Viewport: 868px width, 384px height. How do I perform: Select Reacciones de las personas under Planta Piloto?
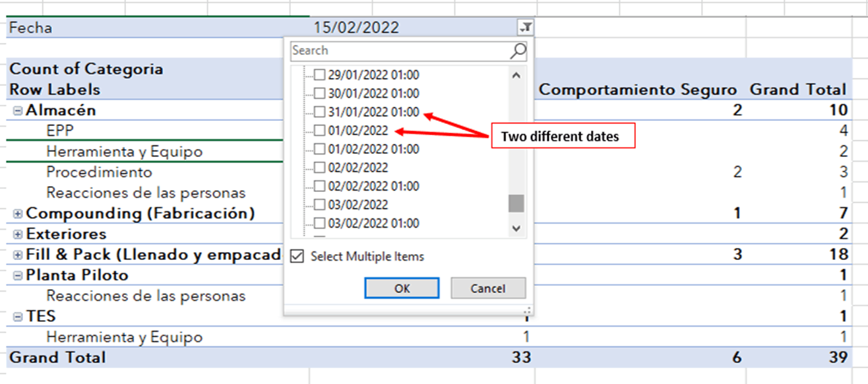(x=146, y=296)
